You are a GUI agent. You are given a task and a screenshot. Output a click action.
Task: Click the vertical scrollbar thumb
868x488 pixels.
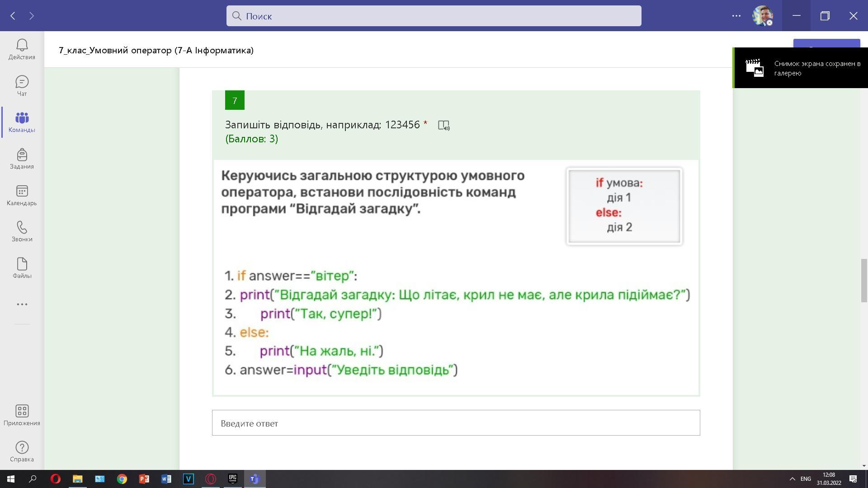pyautogui.click(x=864, y=280)
